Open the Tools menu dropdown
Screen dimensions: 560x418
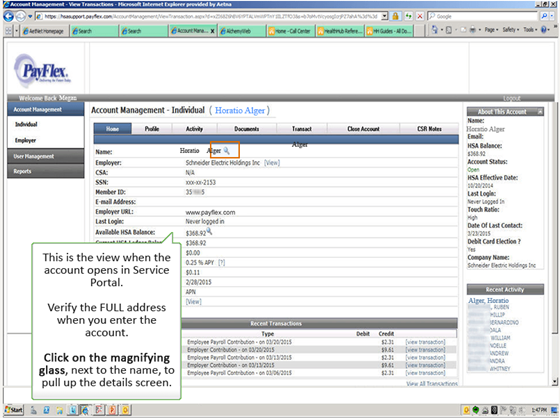(530, 30)
